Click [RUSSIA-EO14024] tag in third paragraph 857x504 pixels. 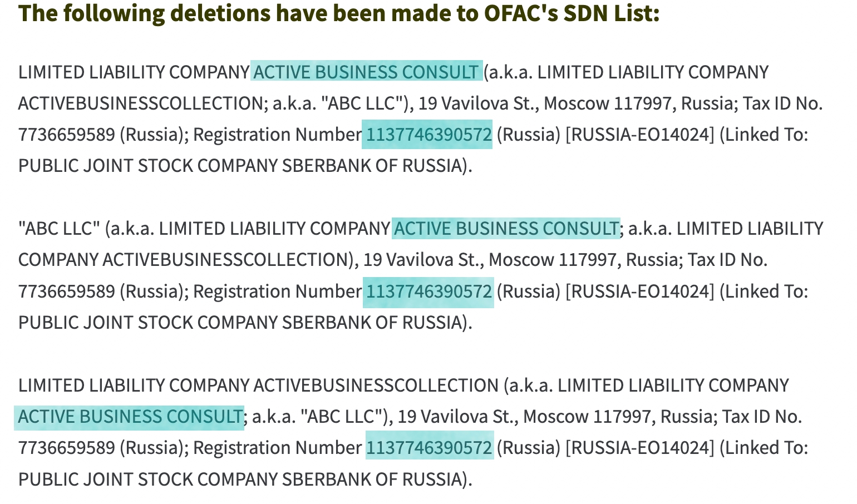pyautogui.click(x=639, y=448)
